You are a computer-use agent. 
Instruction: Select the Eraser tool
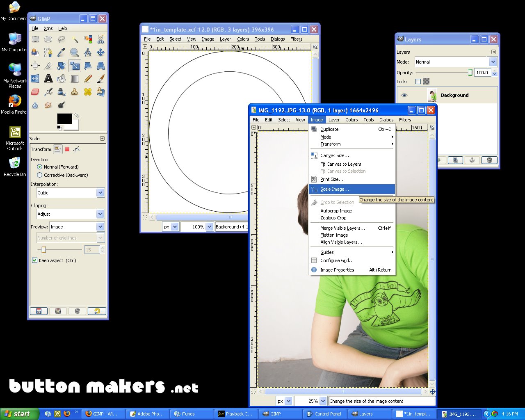[x=35, y=92]
